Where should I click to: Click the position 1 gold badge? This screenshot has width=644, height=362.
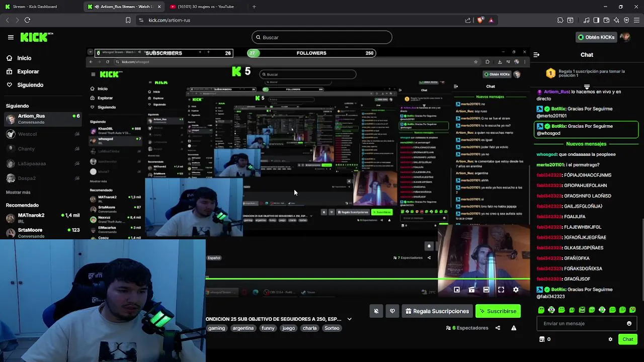click(x=550, y=74)
